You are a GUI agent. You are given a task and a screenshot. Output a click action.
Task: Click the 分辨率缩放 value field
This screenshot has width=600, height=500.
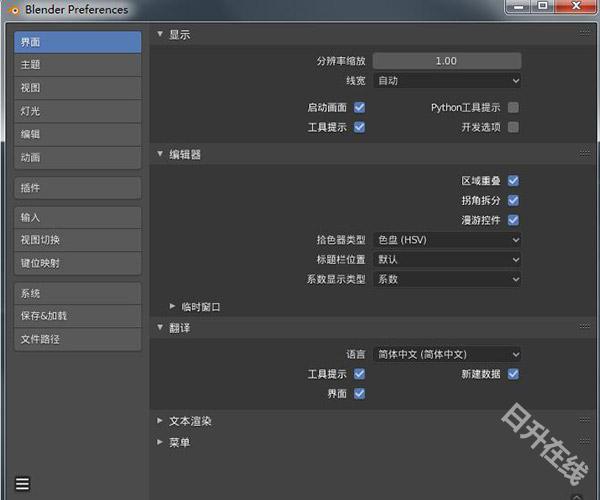pyautogui.click(x=447, y=61)
